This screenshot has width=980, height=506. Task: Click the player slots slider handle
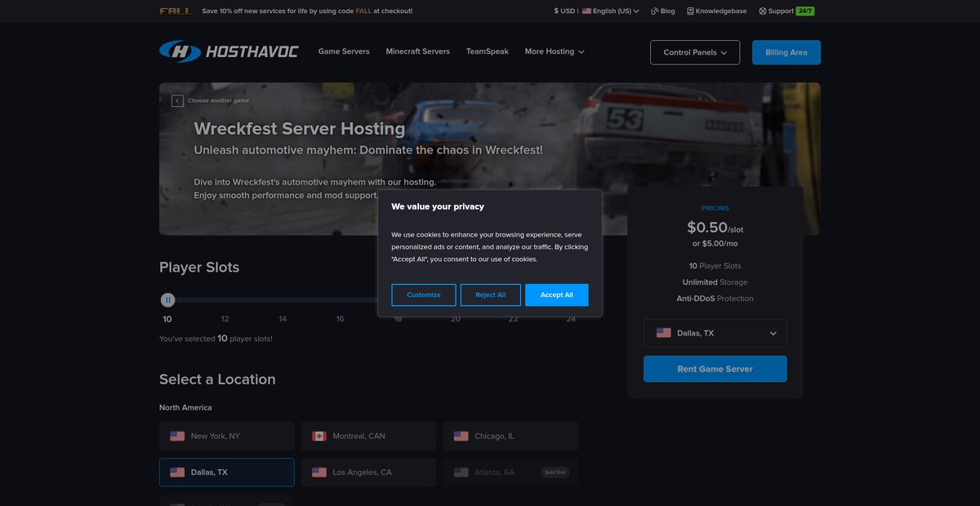click(x=167, y=300)
